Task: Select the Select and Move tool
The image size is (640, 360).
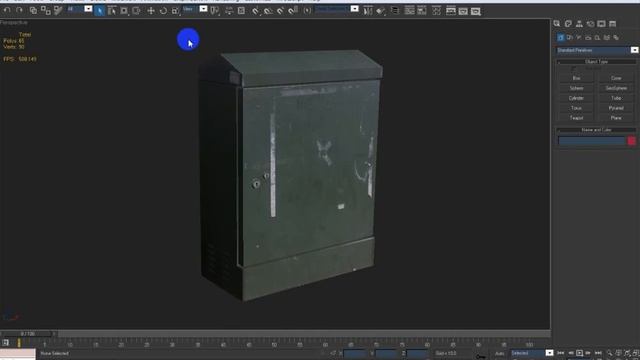Action: coord(151,11)
